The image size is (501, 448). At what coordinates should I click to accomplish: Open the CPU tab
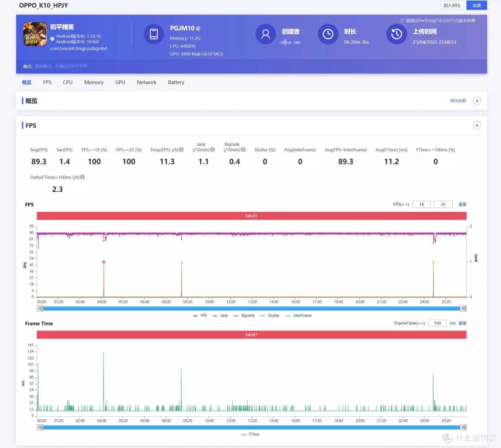pyautogui.click(x=68, y=82)
